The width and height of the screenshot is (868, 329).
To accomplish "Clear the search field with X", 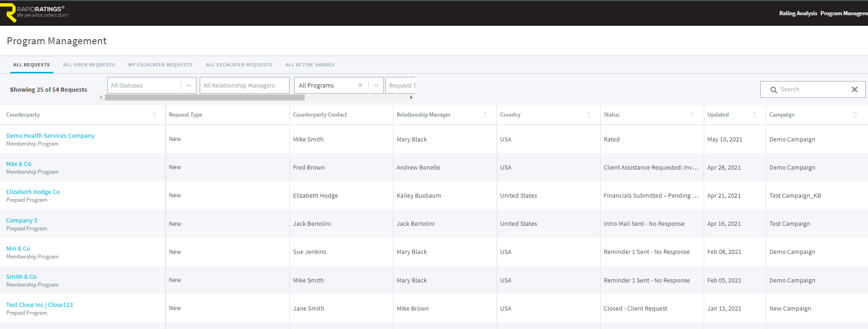I will tap(854, 89).
